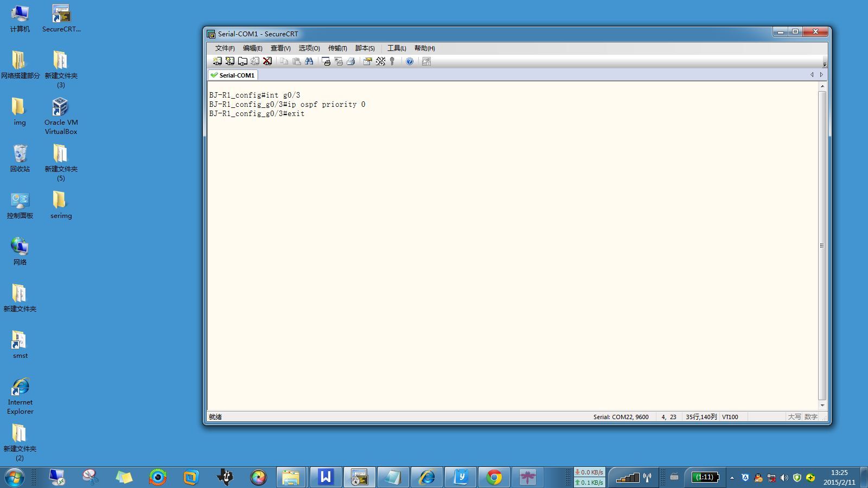The height and width of the screenshot is (488, 868).
Task: Select the smst desktop shortcut
Action: pos(20,345)
